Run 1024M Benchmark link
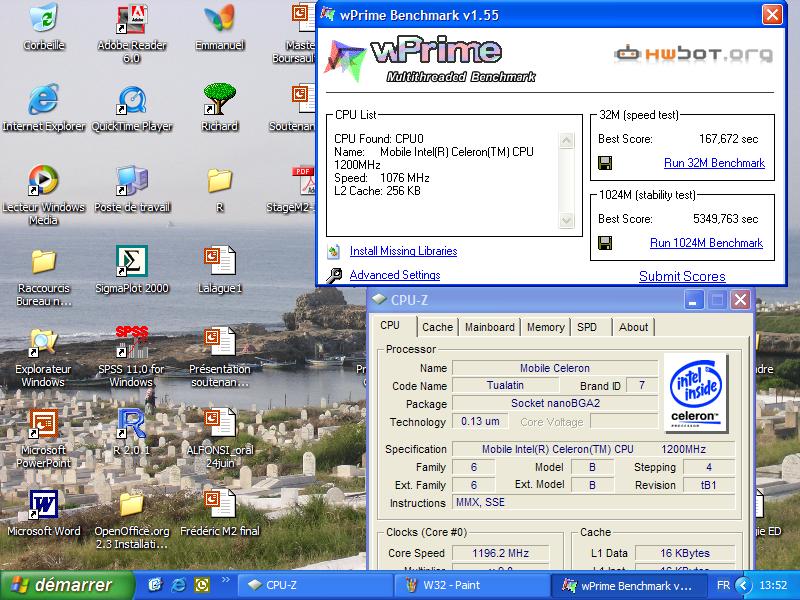 707,243
